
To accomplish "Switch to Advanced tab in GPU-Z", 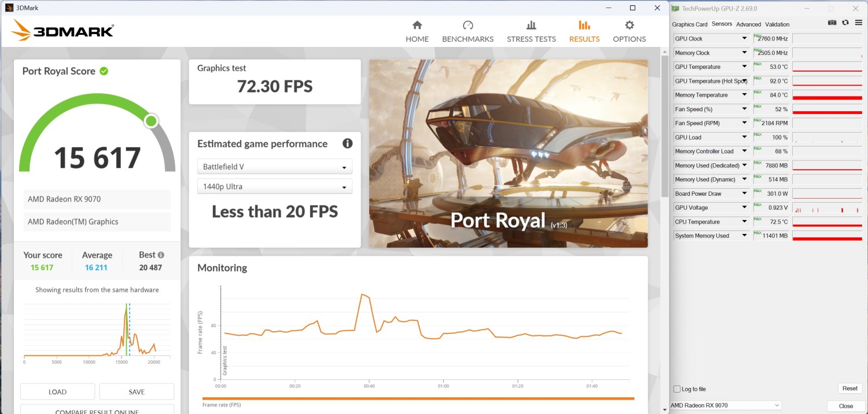I will point(748,24).
